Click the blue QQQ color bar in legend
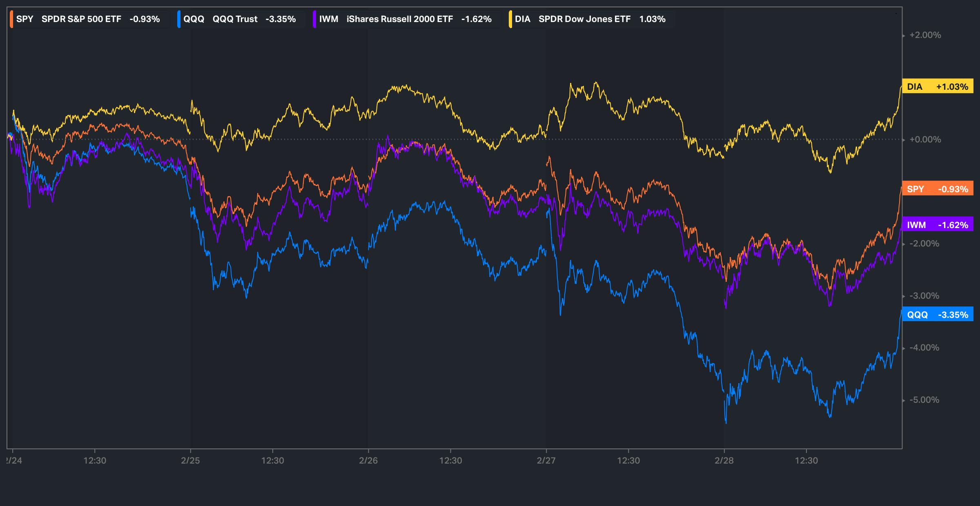 179,19
